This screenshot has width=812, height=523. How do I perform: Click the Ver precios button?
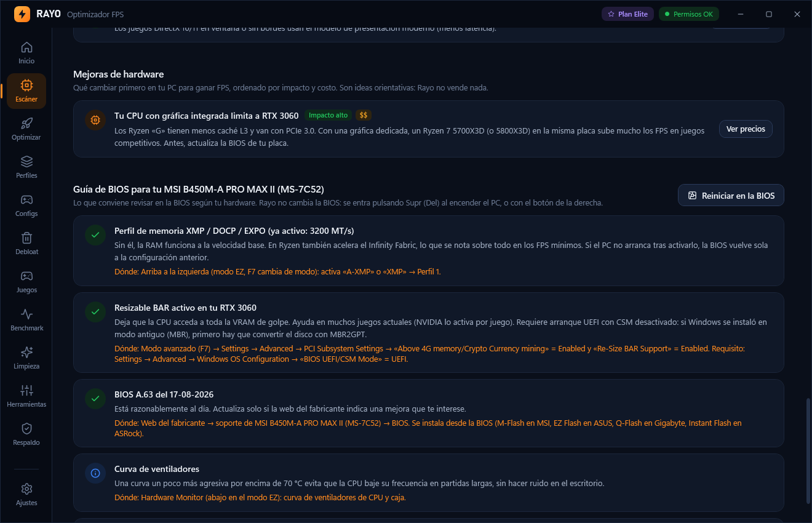[746, 129]
